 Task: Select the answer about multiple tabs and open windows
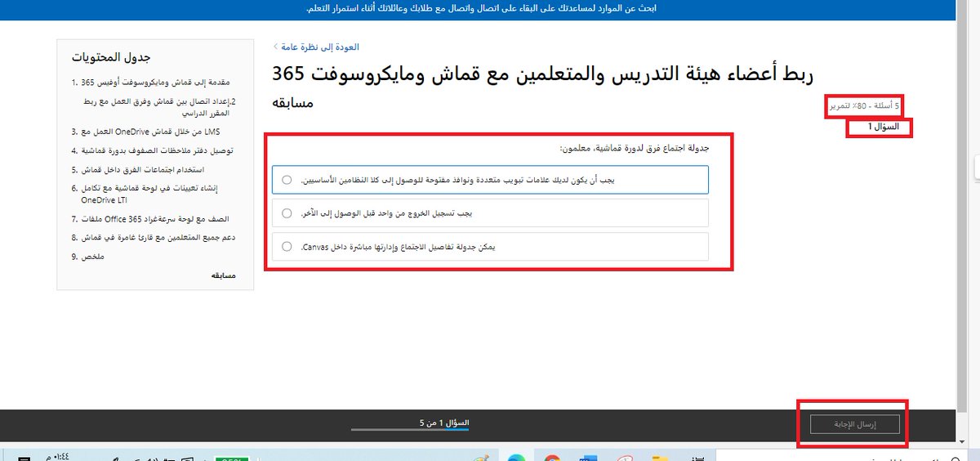492,180
